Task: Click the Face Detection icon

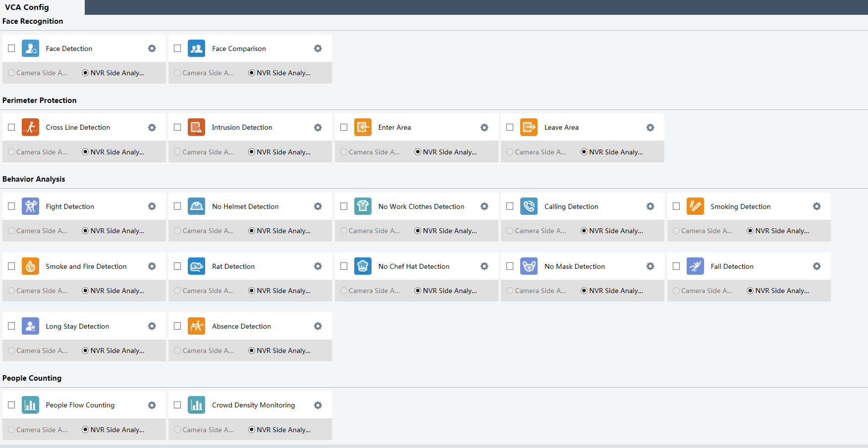Action: coord(30,49)
